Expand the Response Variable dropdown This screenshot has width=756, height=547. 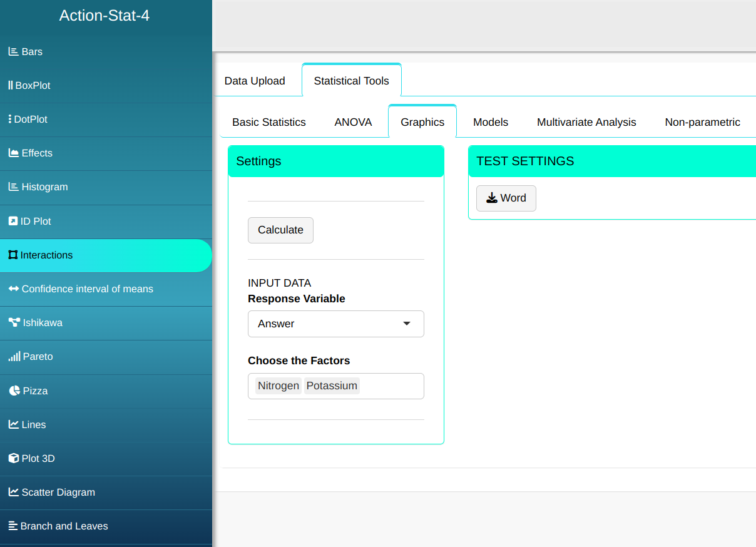coord(335,324)
